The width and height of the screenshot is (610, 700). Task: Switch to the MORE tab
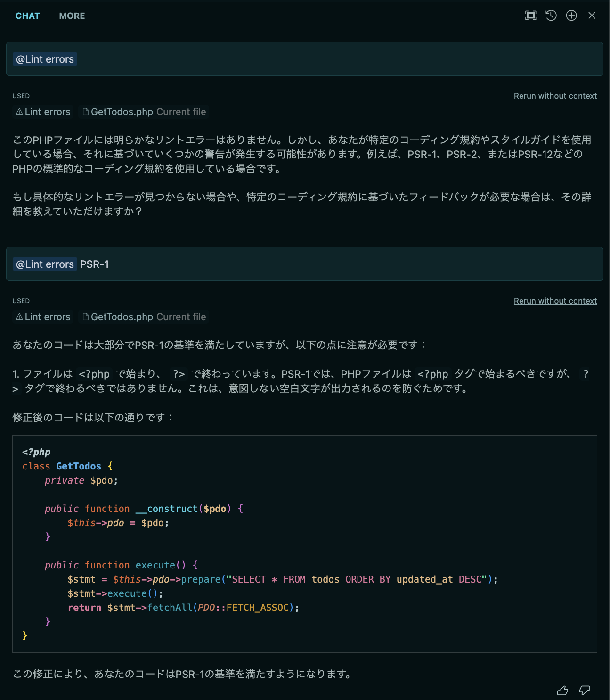pos(72,16)
